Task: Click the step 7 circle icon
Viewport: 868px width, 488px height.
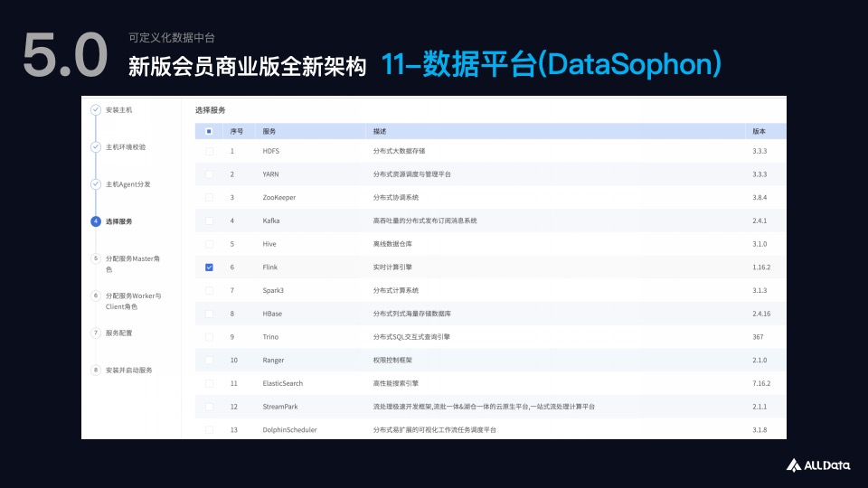Action: 96,333
